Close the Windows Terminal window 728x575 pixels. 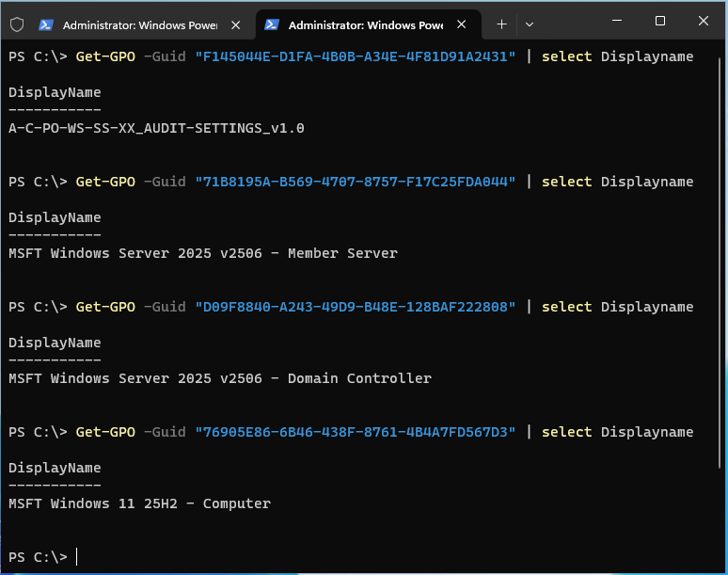pos(704,21)
